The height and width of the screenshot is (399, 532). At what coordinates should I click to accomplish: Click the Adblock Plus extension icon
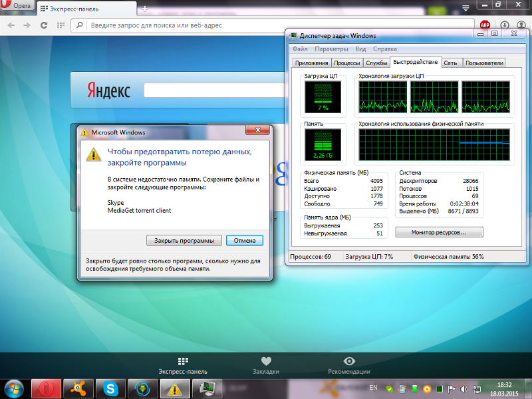485,25
